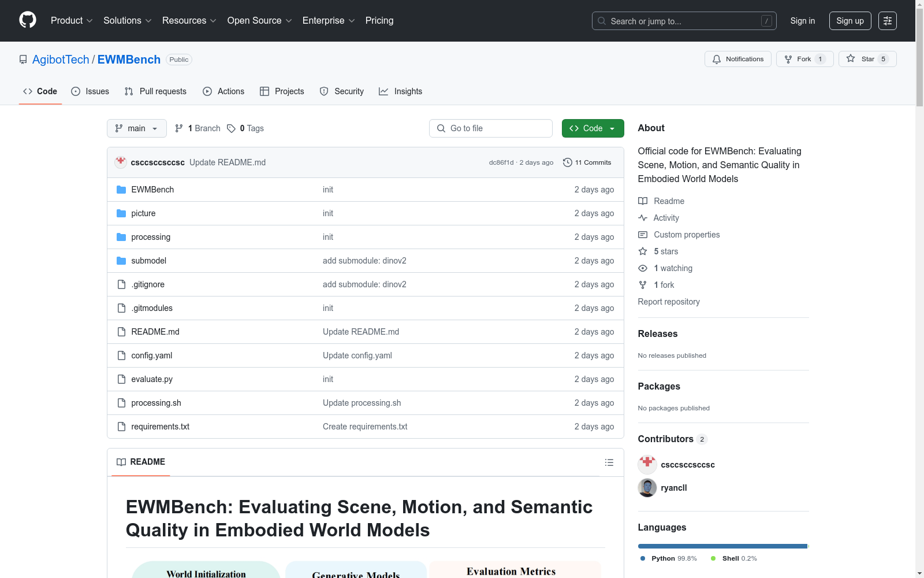Click the csccsccsccsc contributor avatar
Image resolution: width=924 pixels, height=578 pixels.
point(647,465)
